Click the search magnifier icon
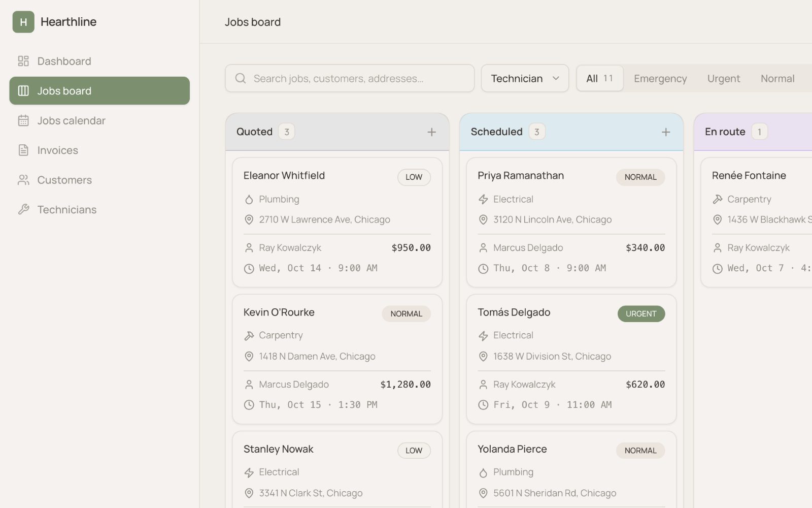This screenshot has width=812, height=508. click(241, 78)
